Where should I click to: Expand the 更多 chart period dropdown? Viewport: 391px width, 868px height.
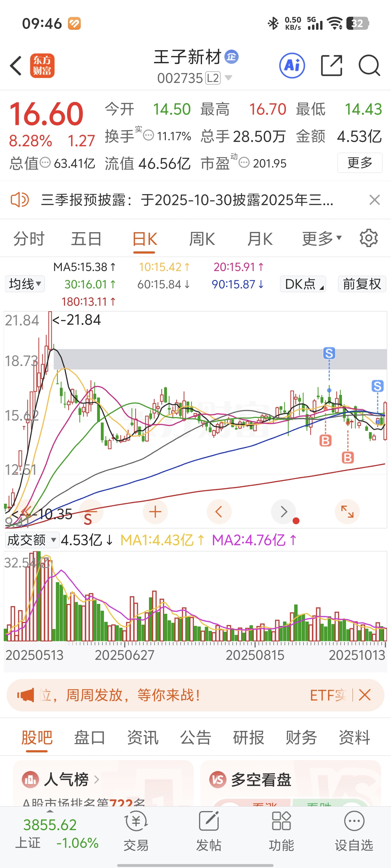(322, 239)
